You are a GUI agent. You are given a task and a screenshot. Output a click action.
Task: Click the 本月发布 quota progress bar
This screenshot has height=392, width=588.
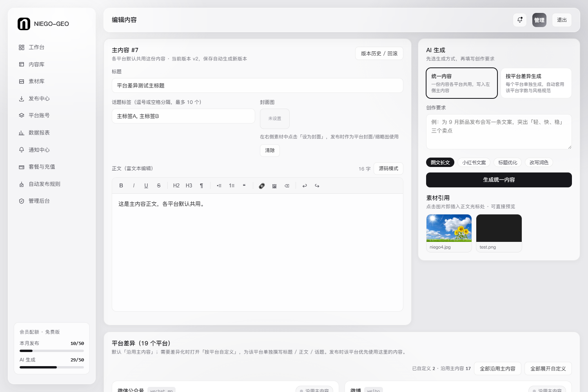coord(52,351)
